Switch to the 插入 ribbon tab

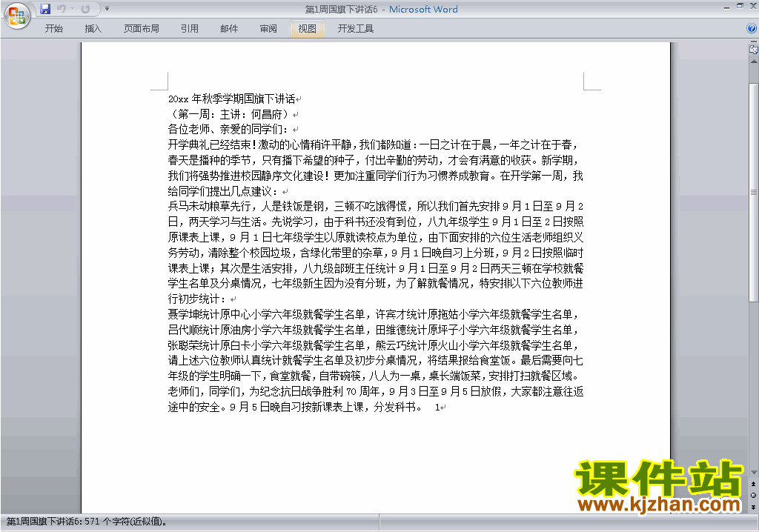coord(93,29)
